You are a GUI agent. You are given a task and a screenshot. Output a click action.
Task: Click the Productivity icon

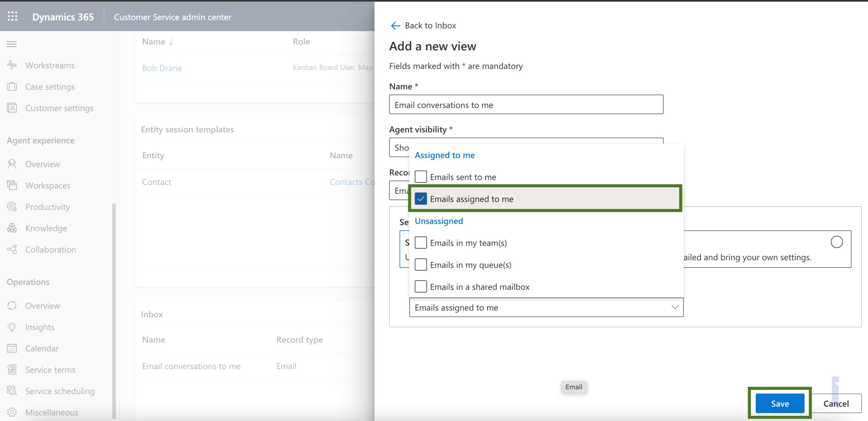pos(12,207)
